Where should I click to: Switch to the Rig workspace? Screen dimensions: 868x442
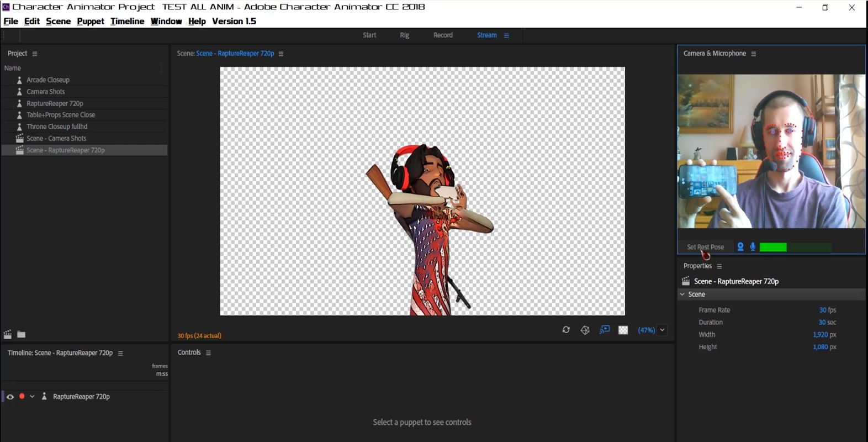click(x=404, y=35)
